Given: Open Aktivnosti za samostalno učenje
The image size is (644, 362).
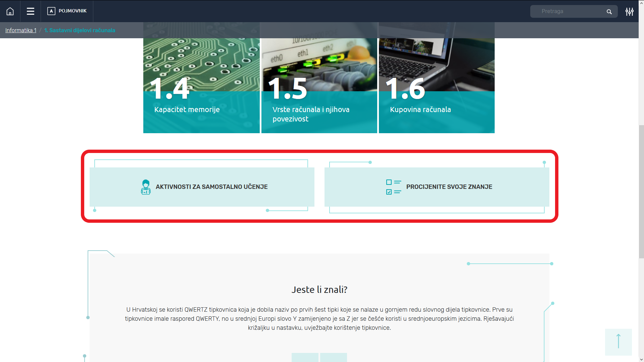Looking at the screenshot, I should click(211, 187).
